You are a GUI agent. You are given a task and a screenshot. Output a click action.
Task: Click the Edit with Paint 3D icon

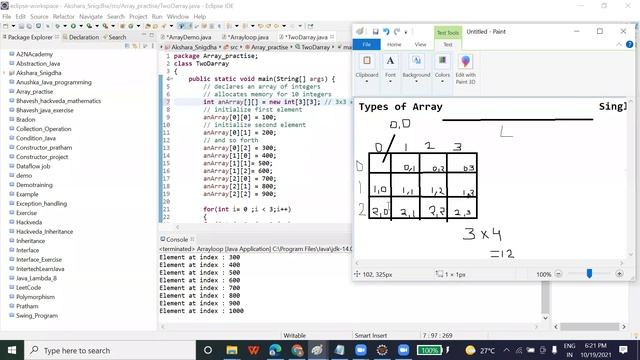click(465, 61)
